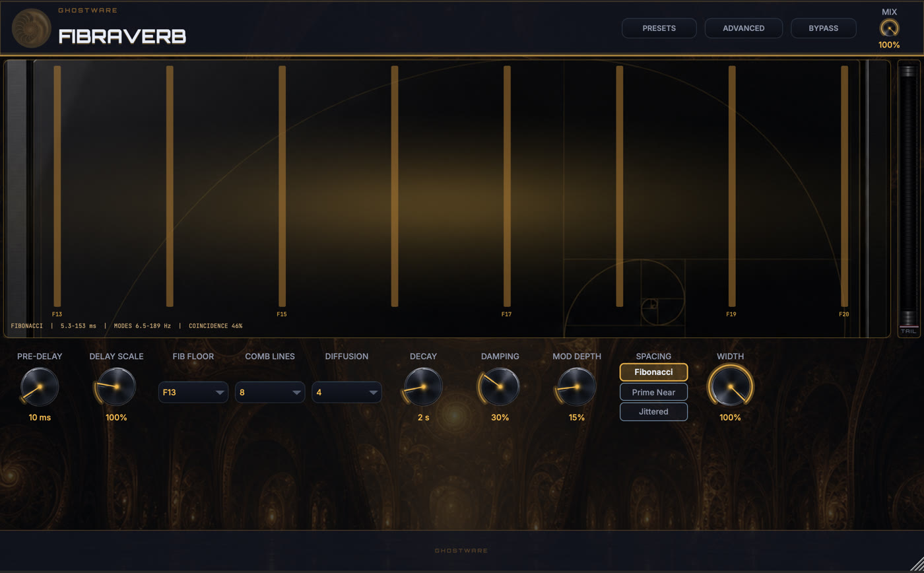Click the 2 s decay value
This screenshot has width=924, height=573.
tap(423, 418)
